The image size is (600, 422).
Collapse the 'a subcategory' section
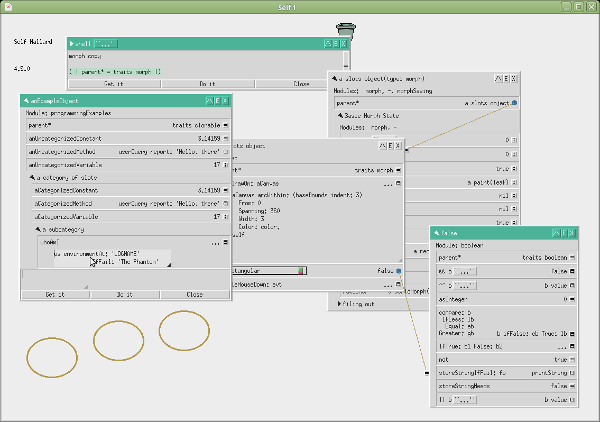pyautogui.click(x=37, y=229)
